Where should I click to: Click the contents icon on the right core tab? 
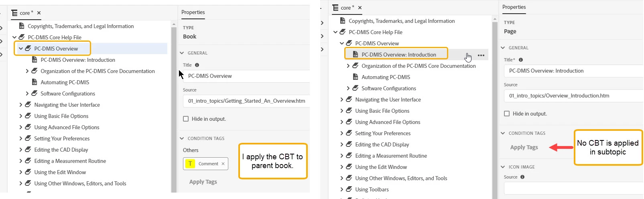(336, 8)
